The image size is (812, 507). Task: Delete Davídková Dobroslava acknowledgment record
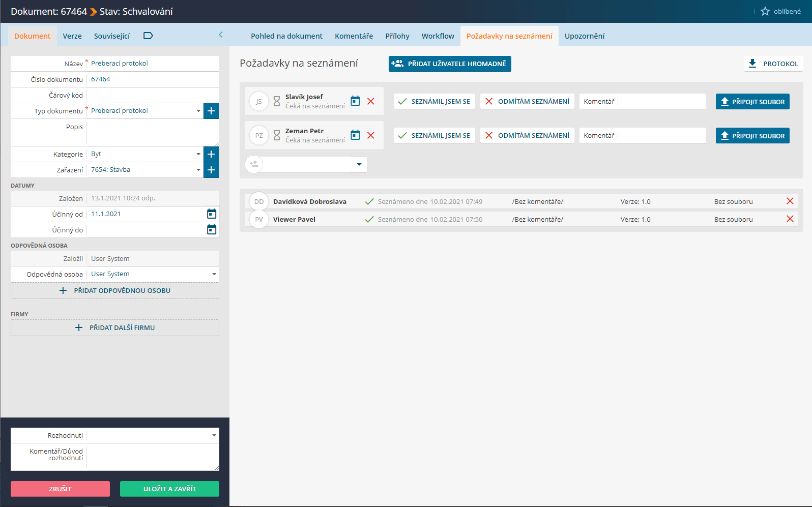(790, 201)
